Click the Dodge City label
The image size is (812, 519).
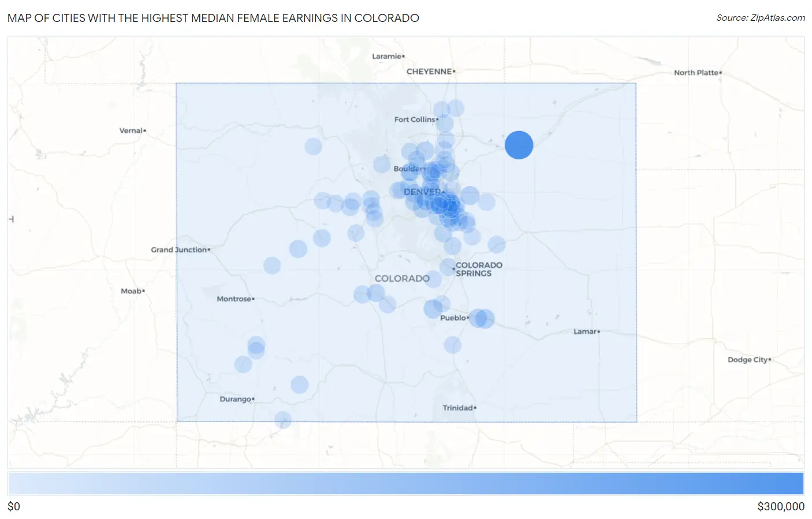[x=748, y=360]
